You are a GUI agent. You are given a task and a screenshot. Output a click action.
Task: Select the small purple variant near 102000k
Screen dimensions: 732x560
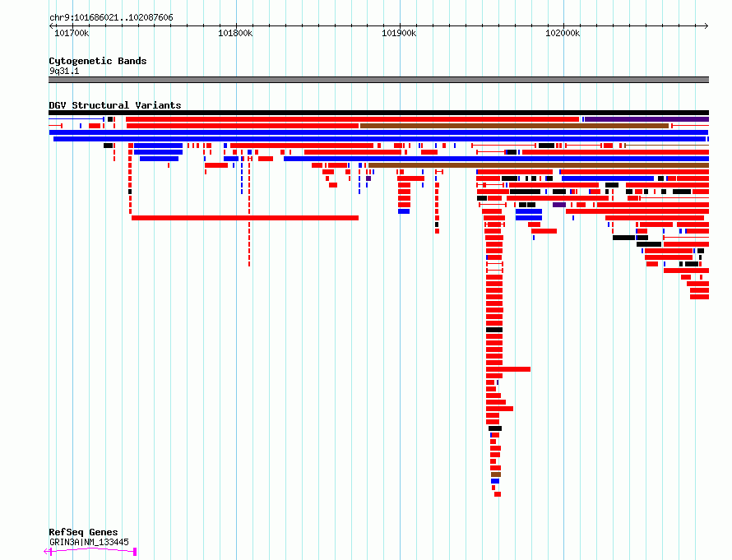click(x=559, y=205)
